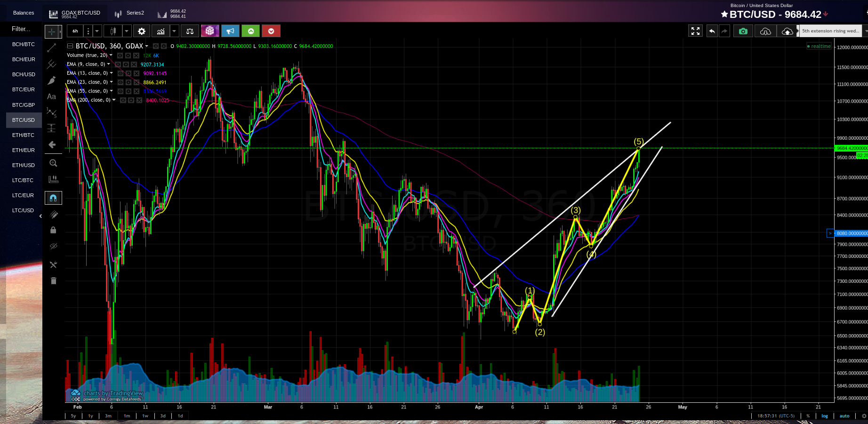The width and height of the screenshot is (868, 424).
Task: Set chart range to 1d
Action: point(180,416)
